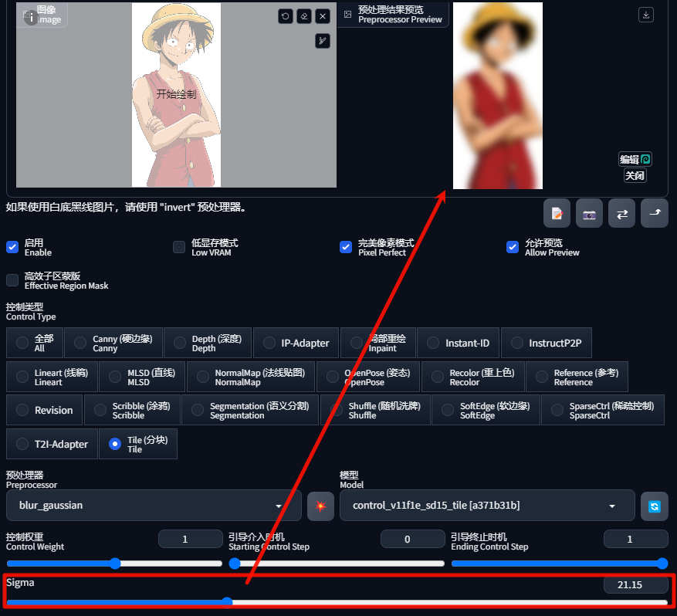Click the Ending Control Step value field
Image resolution: width=677 pixels, height=616 pixels.
click(635, 539)
